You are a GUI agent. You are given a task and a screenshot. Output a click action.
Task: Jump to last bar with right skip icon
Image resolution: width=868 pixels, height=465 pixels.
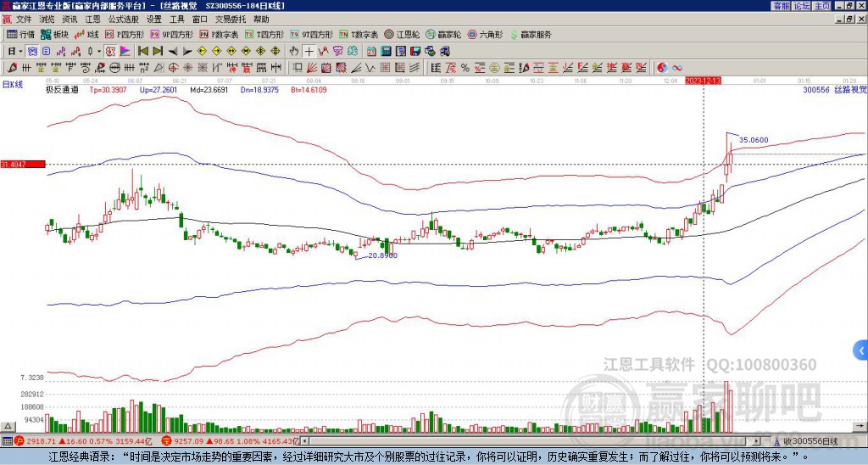coord(158,51)
